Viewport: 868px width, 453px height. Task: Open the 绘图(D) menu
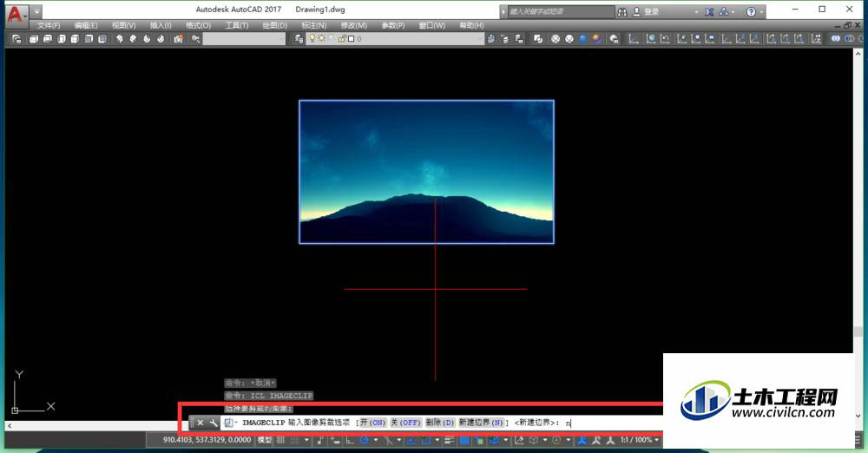(274, 25)
